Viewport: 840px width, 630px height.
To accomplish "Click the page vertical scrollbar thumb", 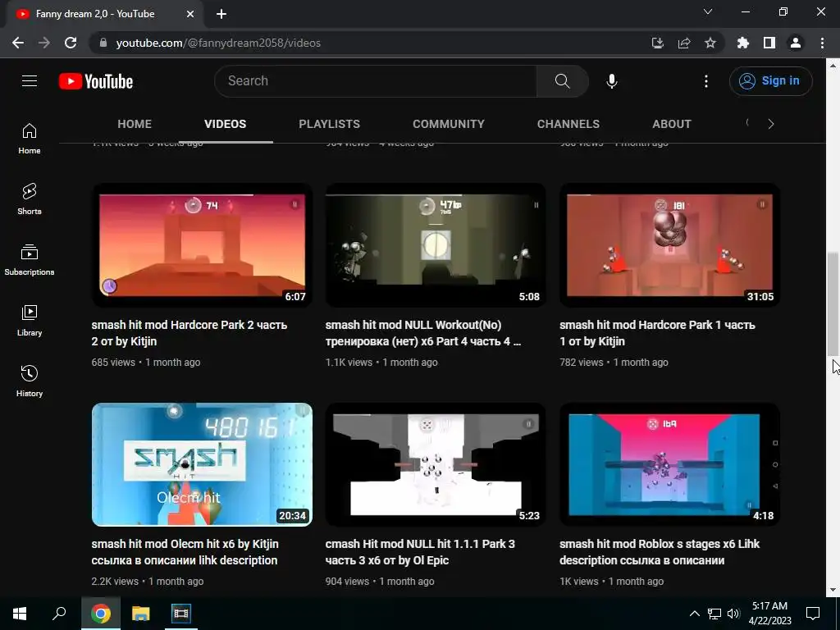I will click(x=833, y=304).
